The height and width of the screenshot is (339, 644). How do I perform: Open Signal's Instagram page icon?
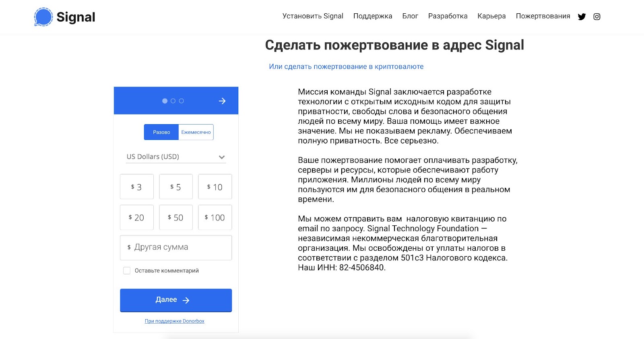(x=597, y=17)
